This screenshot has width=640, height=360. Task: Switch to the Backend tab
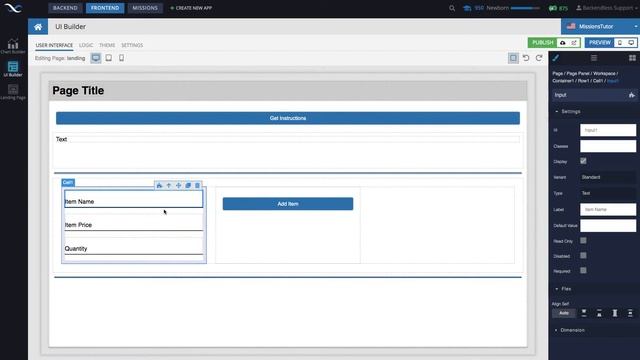point(65,8)
